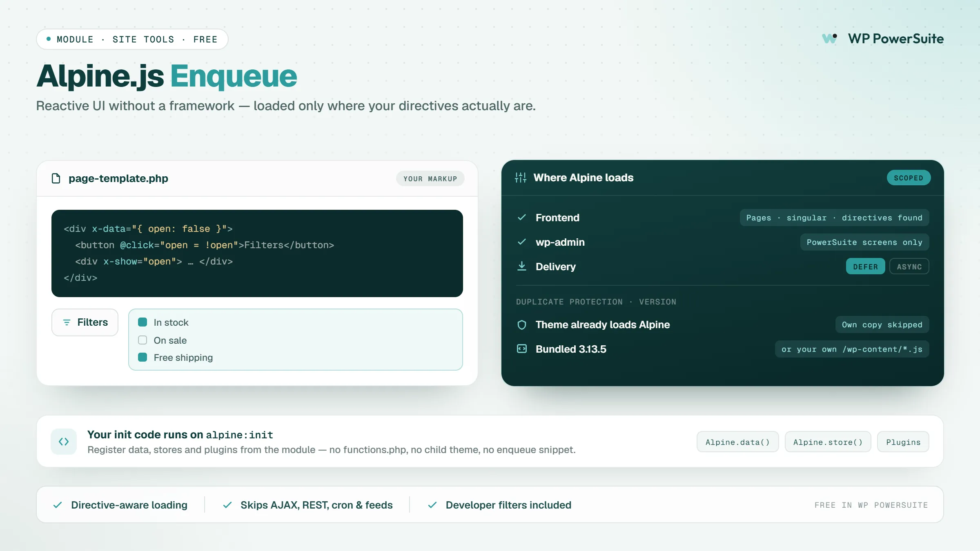
Task: Select DEFER delivery mode
Action: point(866,267)
